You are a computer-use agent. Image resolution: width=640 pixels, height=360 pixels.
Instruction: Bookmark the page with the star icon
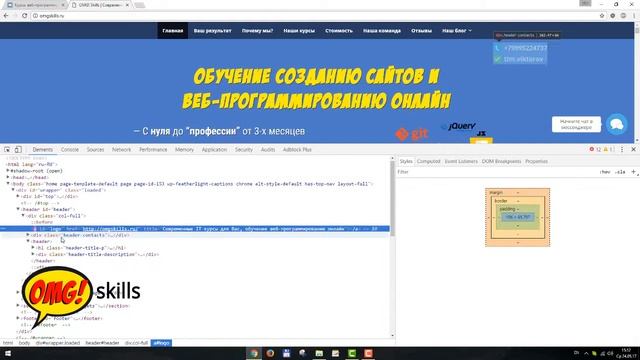pyautogui.click(x=602, y=16)
